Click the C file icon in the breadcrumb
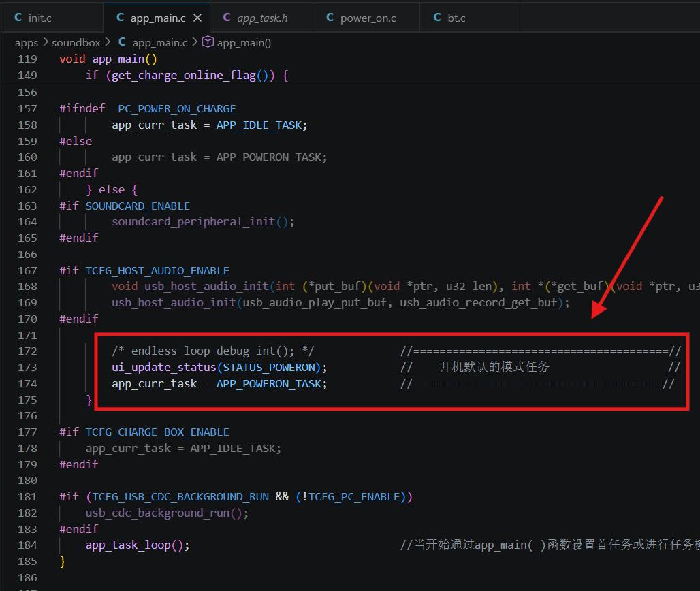Screen dimensions: 700x591 (x=122, y=42)
